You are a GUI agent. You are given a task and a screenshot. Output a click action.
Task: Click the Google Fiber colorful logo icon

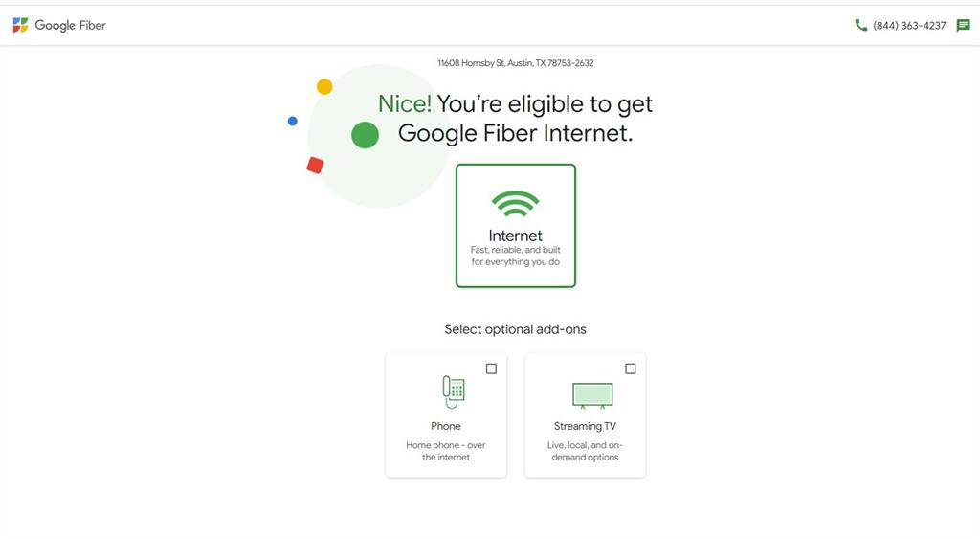tap(21, 25)
